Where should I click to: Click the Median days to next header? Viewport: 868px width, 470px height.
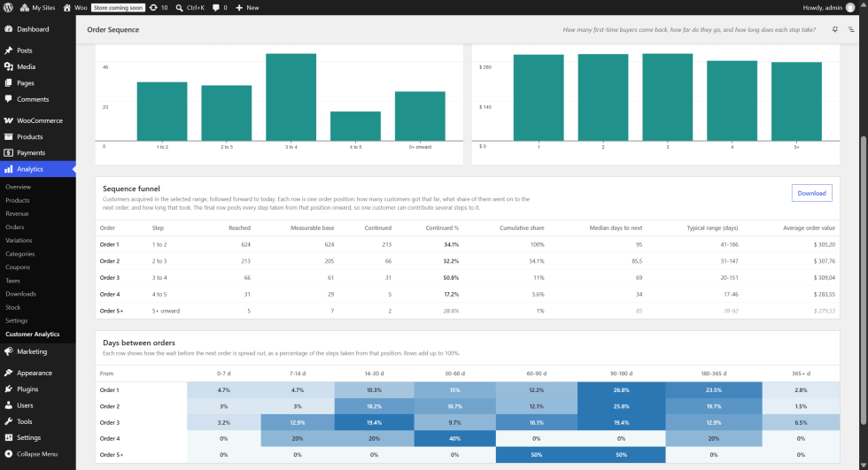616,227
